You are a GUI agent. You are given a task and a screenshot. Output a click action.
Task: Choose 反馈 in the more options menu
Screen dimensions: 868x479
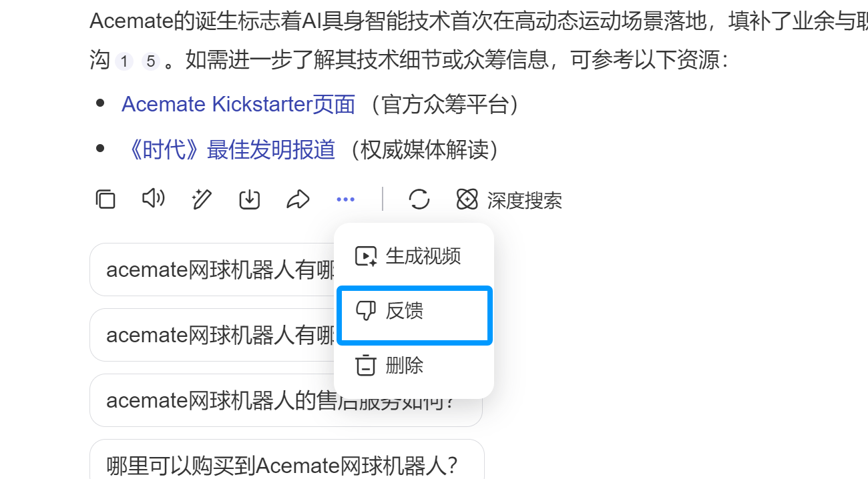(414, 311)
